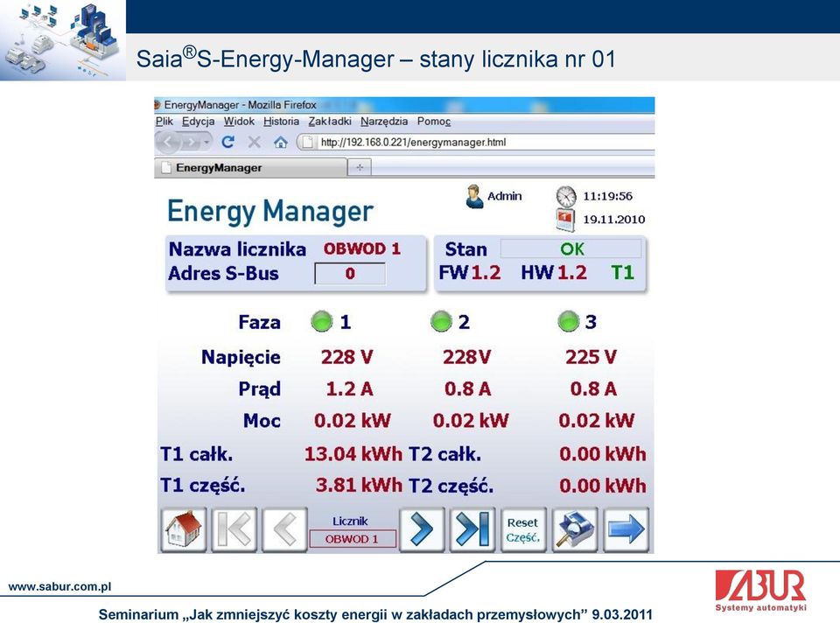Viewport: 840px width, 623px height.
Task: Click the Firefox back button
Action: pyautogui.click(x=168, y=142)
